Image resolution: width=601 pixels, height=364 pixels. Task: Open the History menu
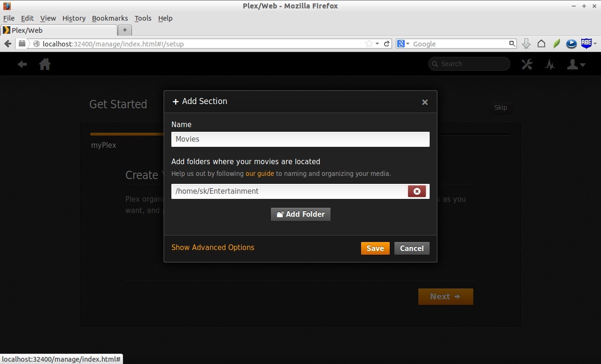(74, 18)
